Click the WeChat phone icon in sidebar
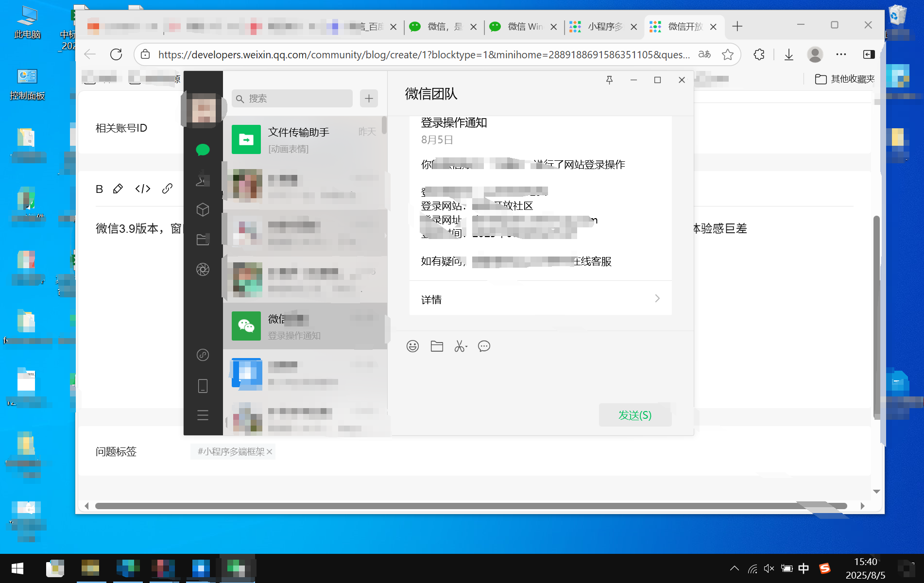The width and height of the screenshot is (924, 583). click(x=203, y=386)
